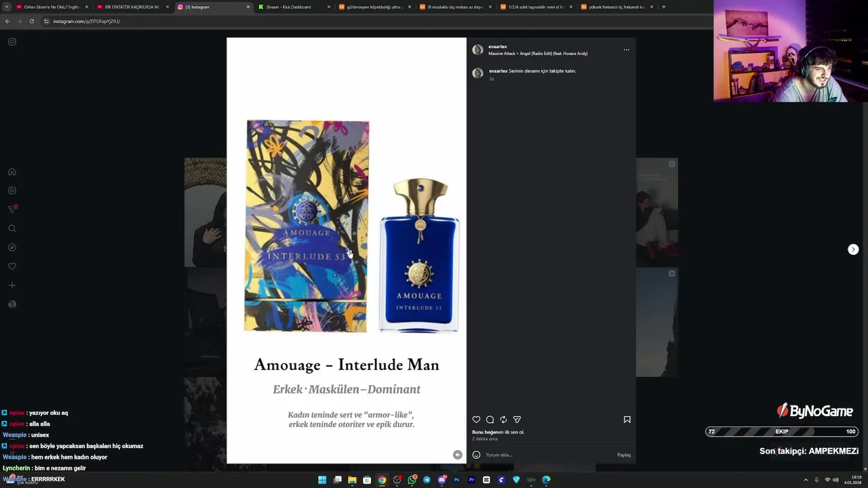Open Chrome from the taskbar
This screenshot has height=488, width=868.
point(382,480)
